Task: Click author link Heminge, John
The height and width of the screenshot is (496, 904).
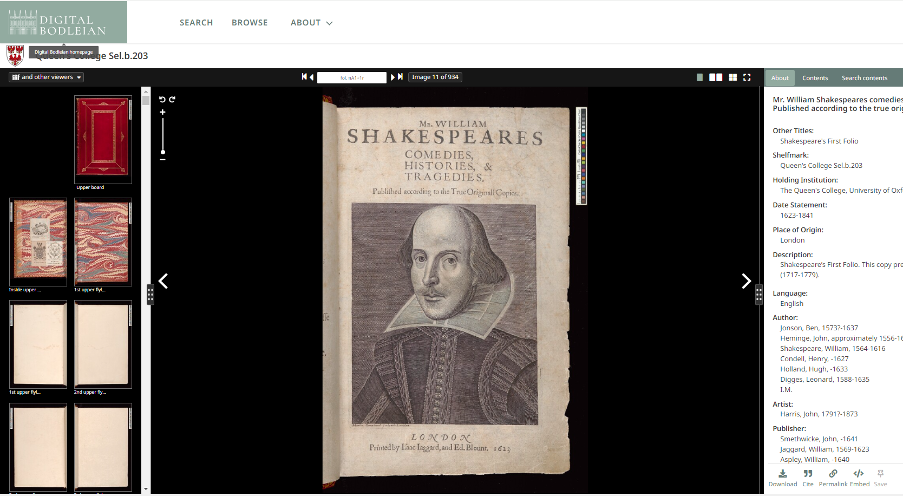Action: [x=841, y=338]
